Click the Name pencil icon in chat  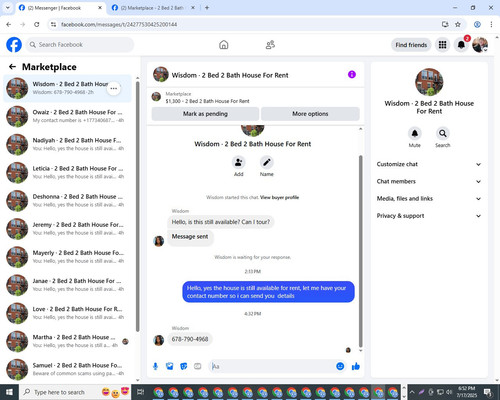click(x=267, y=162)
